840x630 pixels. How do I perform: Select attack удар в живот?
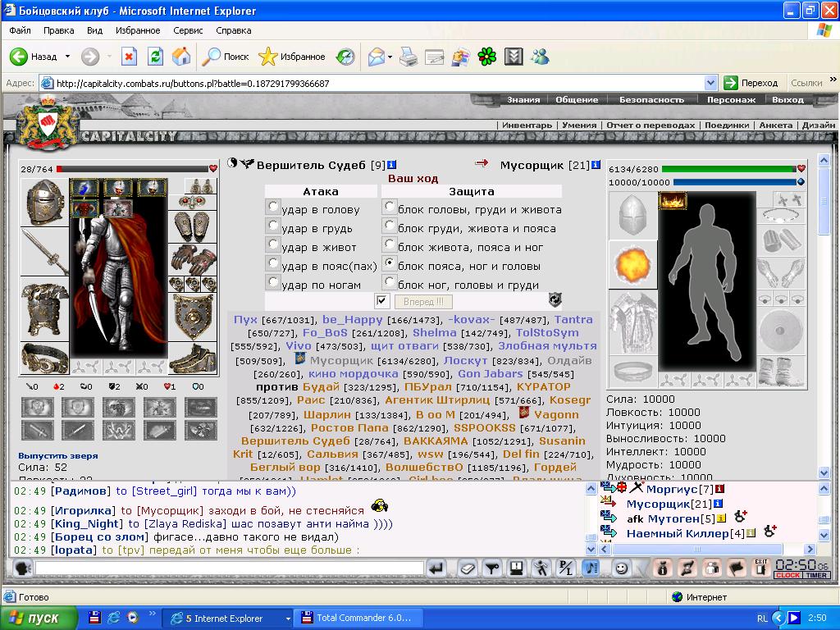coord(273,244)
